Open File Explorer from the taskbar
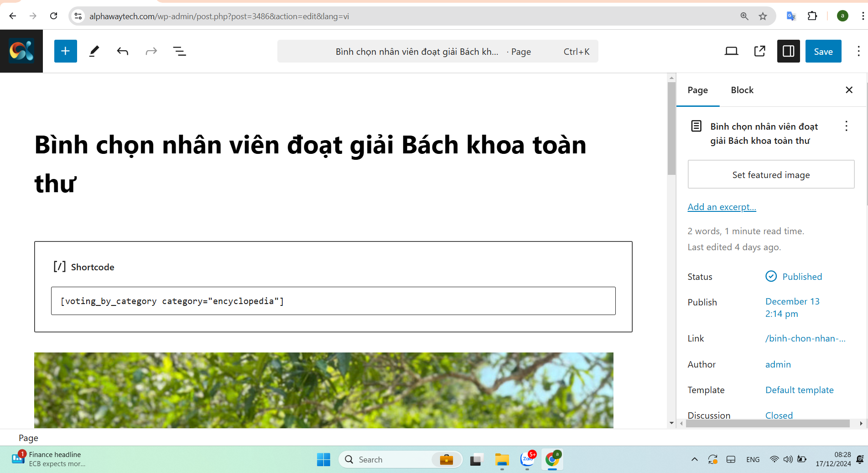 point(502,459)
